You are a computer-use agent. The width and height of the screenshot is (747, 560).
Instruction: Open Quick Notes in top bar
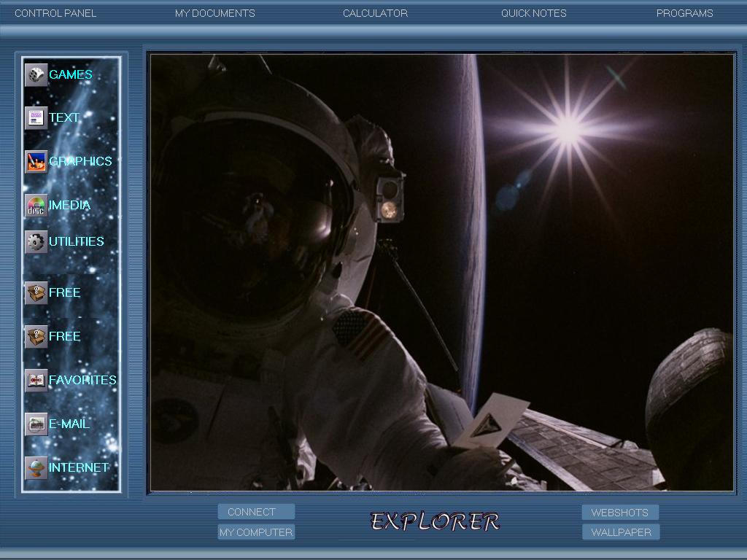[533, 13]
